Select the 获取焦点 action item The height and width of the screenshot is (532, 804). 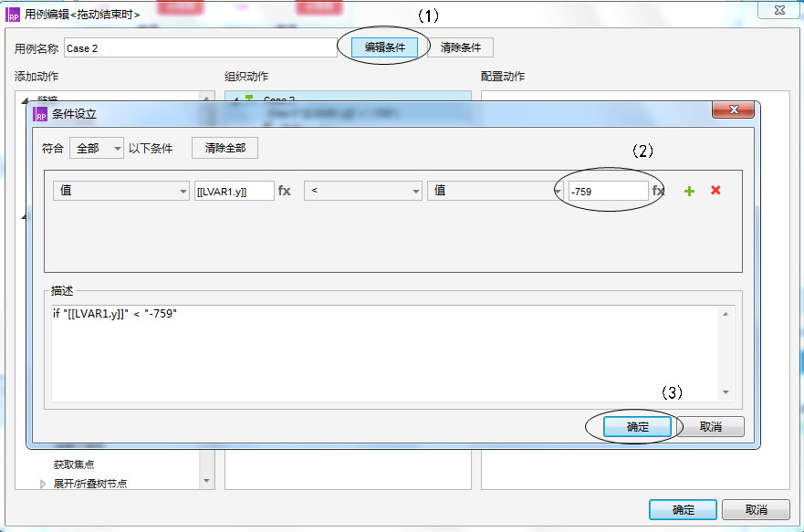[x=74, y=464]
